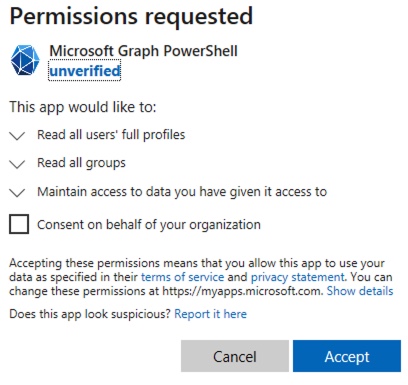Open the terms of service link
This screenshot has width=408, height=385.
(182, 277)
